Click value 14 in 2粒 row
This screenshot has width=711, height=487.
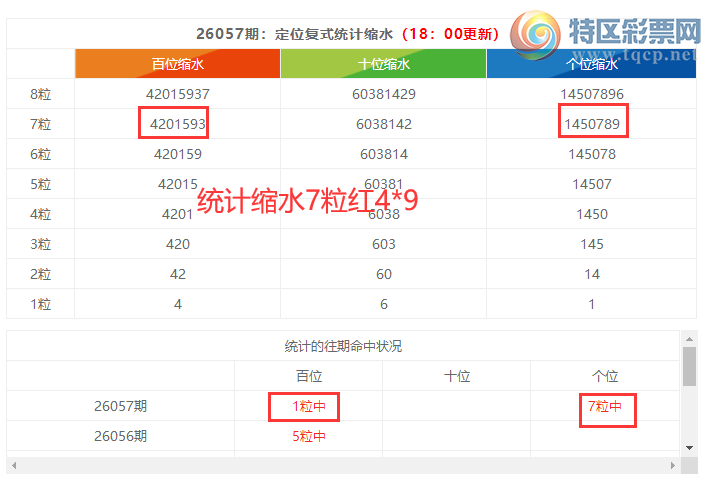click(592, 274)
